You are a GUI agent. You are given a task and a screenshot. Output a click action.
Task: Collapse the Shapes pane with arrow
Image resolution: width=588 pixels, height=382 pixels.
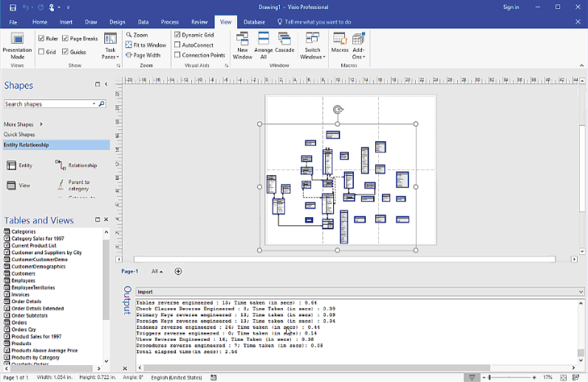(106, 84)
